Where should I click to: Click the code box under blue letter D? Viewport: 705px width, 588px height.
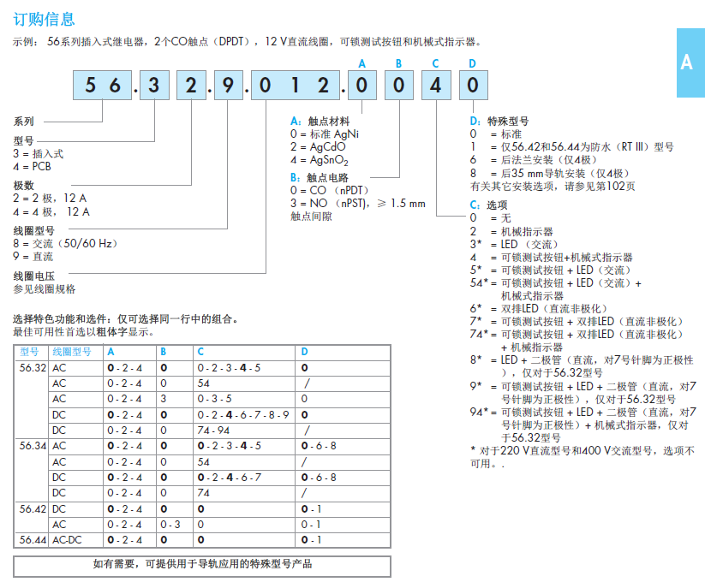coord(473,86)
